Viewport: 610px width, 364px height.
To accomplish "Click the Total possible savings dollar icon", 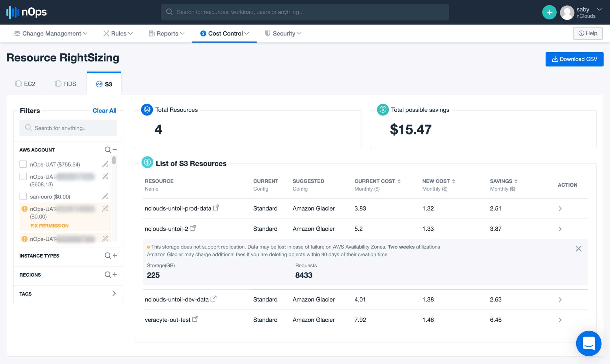I will (383, 110).
